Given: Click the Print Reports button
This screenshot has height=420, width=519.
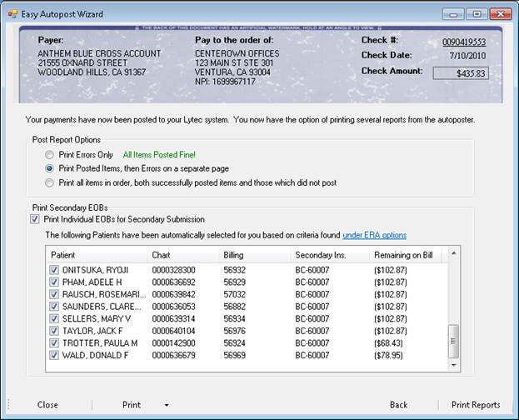Looking at the screenshot, I should 475,405.
